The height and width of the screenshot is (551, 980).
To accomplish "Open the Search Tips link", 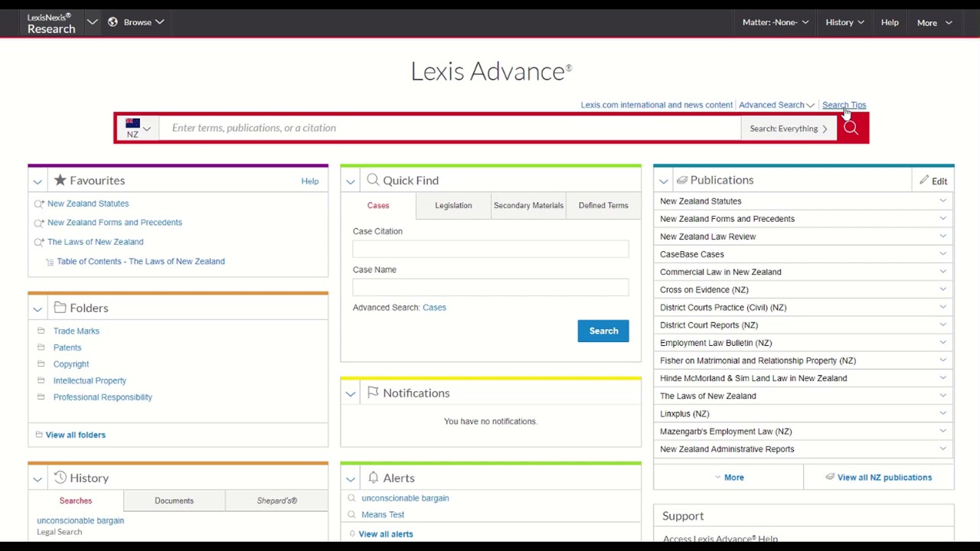I will point(844,105).
